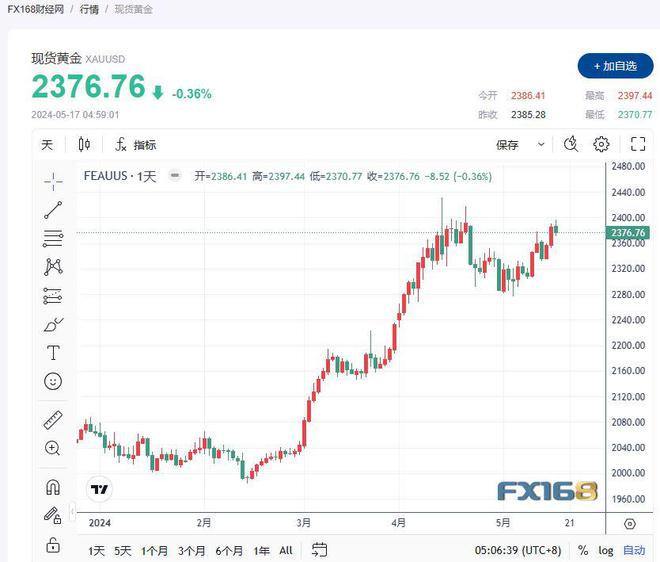
Task: Select the text annotation tool
Action: [x=53, y=353]
